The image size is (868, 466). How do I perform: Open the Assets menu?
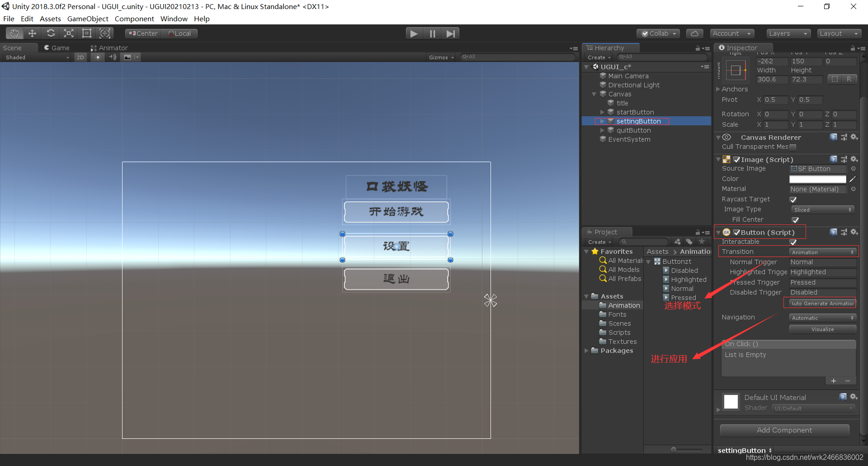[50, 19]
